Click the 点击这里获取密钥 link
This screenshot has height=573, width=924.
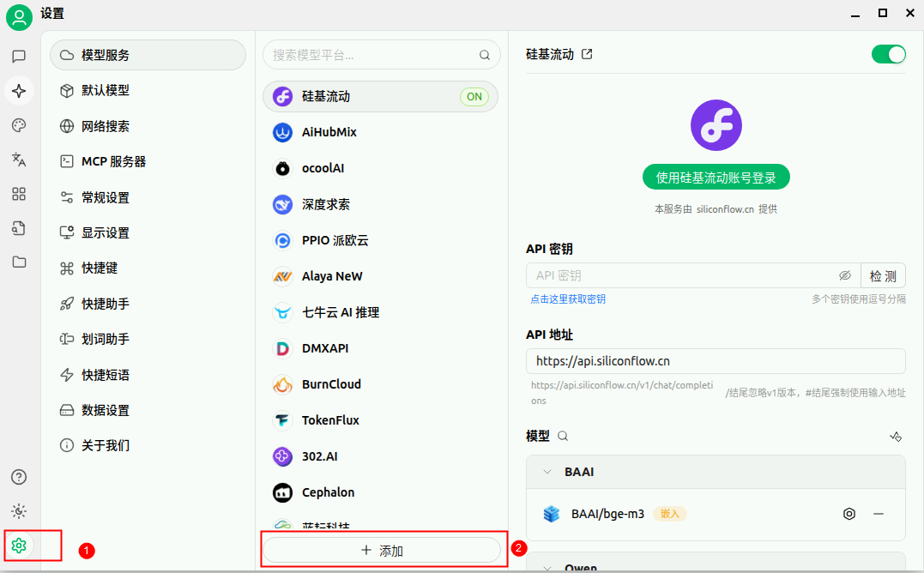[568, 299]
